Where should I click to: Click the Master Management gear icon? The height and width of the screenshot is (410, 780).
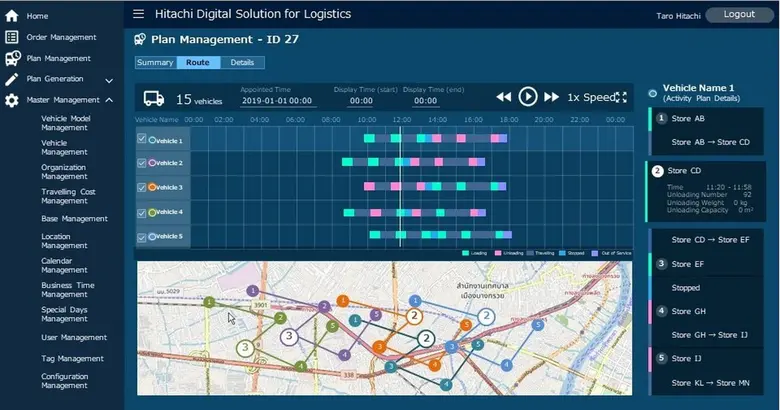(x=12, y=100)
